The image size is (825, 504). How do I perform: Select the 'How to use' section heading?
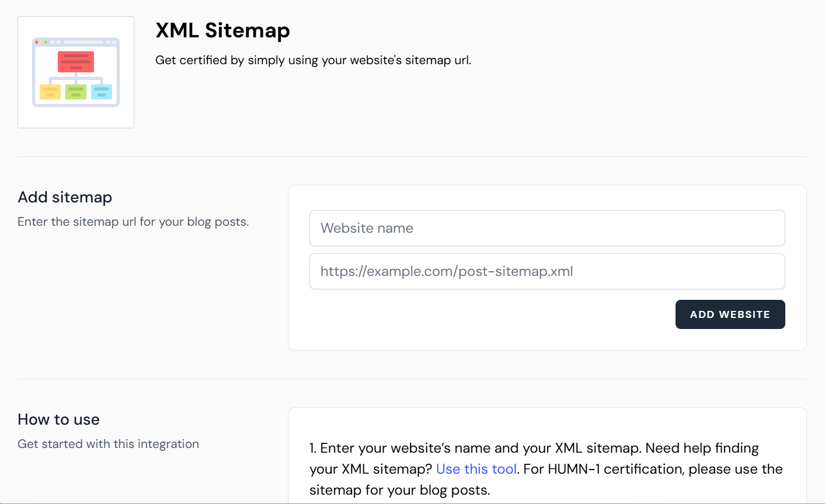click(58, 419)
